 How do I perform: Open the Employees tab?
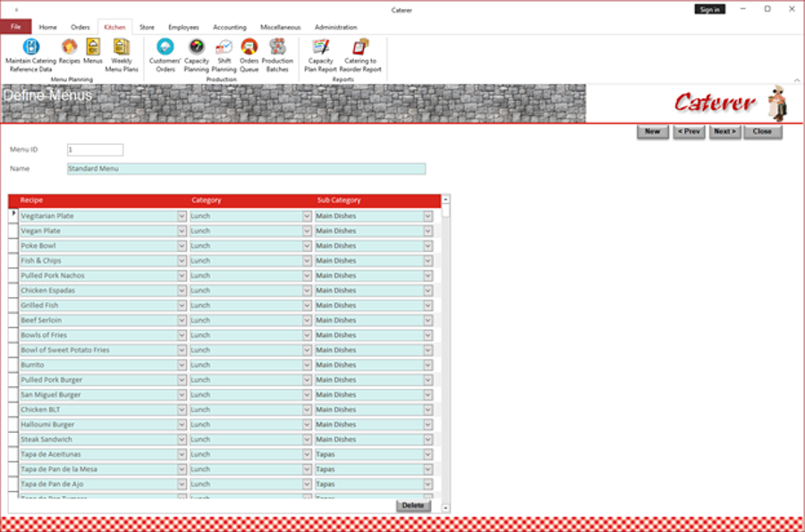pos(183,27)
